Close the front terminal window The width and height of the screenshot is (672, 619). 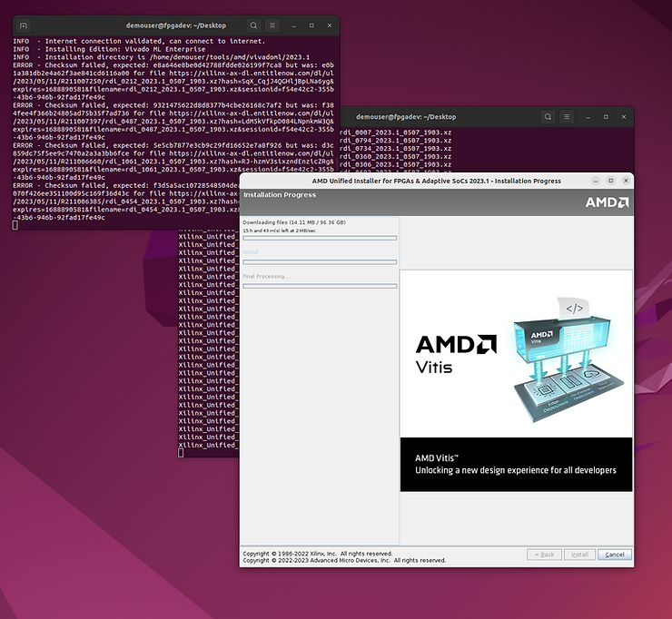coord(329,25)
